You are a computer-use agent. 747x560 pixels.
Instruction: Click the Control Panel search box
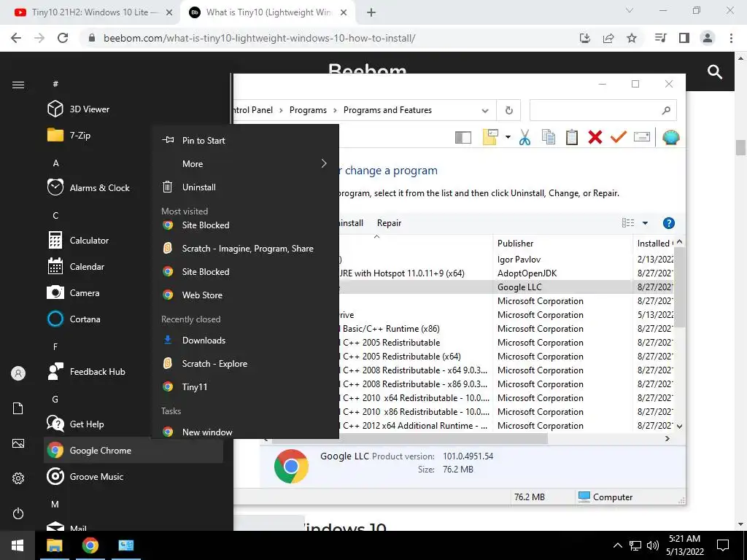(x=603, y=111)
